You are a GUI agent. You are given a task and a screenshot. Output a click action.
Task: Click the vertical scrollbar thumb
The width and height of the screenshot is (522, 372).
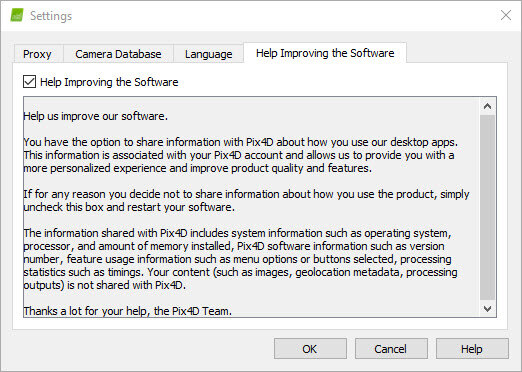pyautogui.click(x=487, y=207)
